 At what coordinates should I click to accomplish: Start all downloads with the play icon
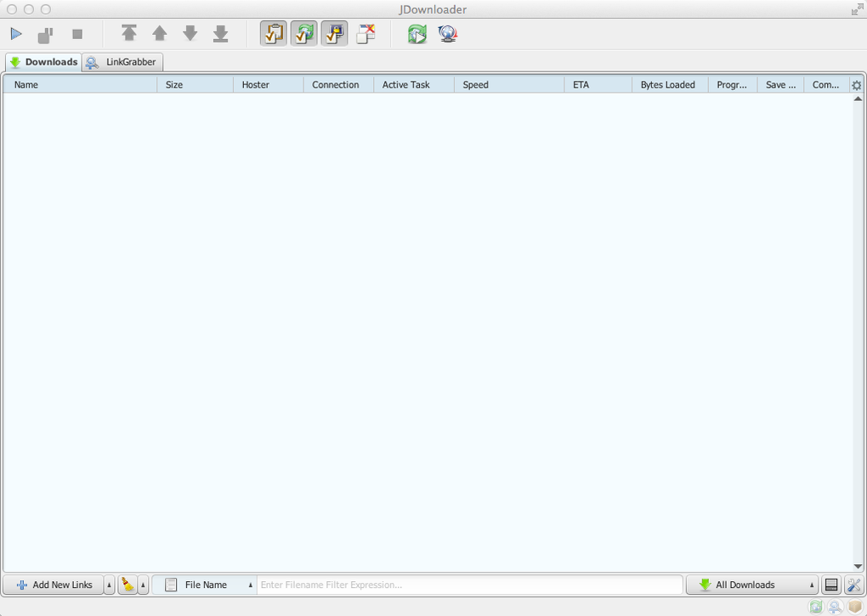click(16, 34)
